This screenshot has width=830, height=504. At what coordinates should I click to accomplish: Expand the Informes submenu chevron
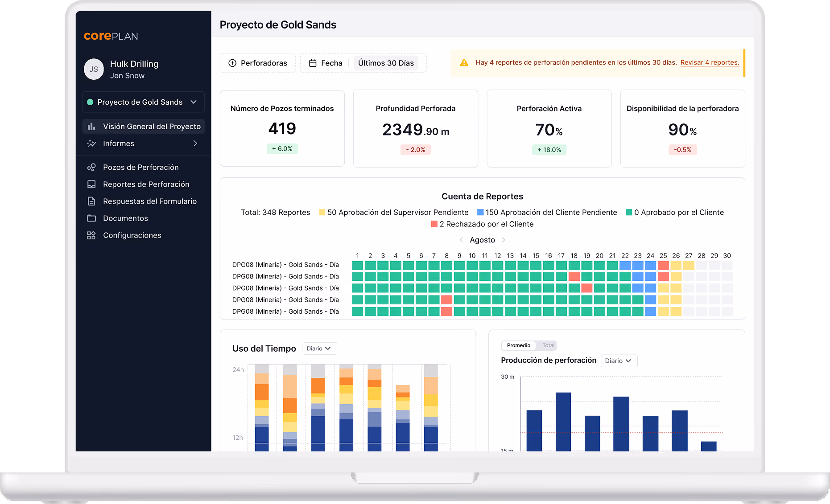[195, 143]
